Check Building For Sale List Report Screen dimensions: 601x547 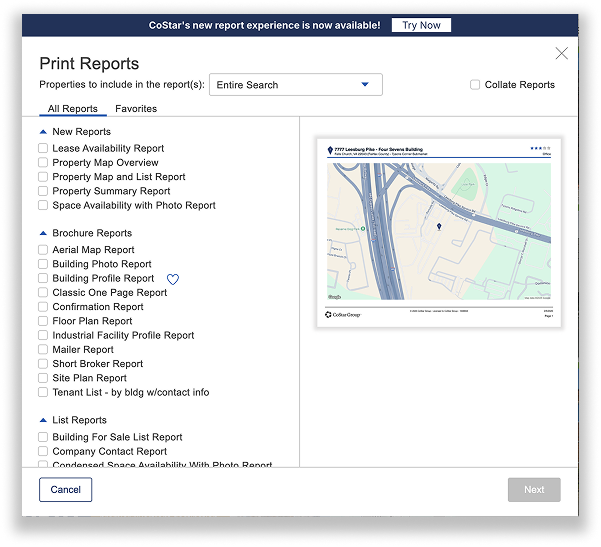pyautogui.click(x=43, y=437)
